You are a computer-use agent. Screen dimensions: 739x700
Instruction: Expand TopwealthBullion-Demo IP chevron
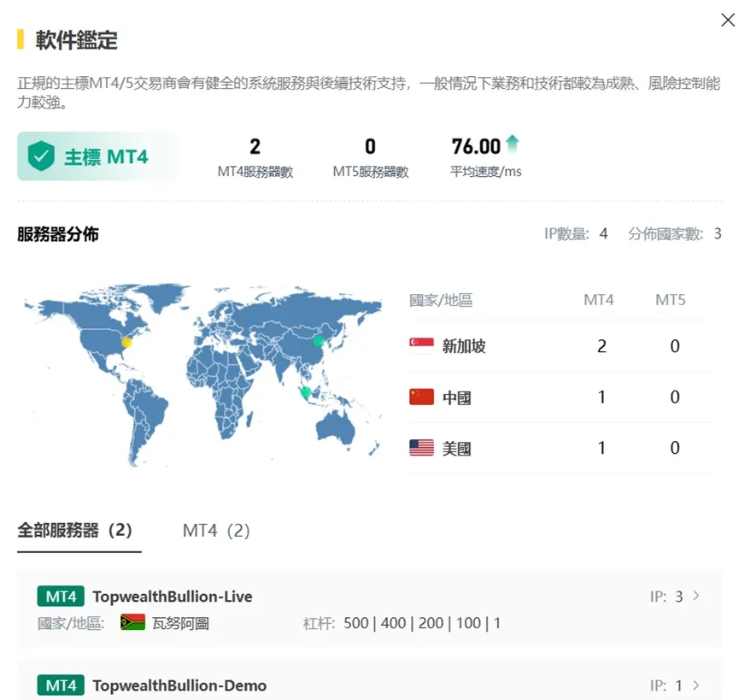coord(696,685)
